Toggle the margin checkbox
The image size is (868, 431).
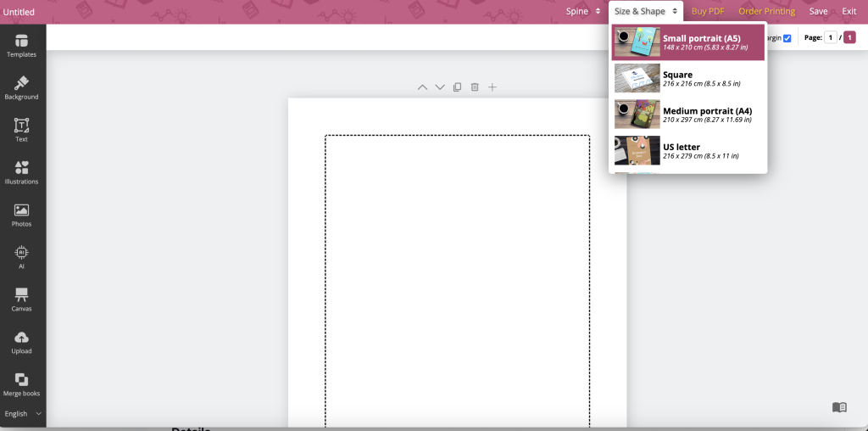click(787, 38)
